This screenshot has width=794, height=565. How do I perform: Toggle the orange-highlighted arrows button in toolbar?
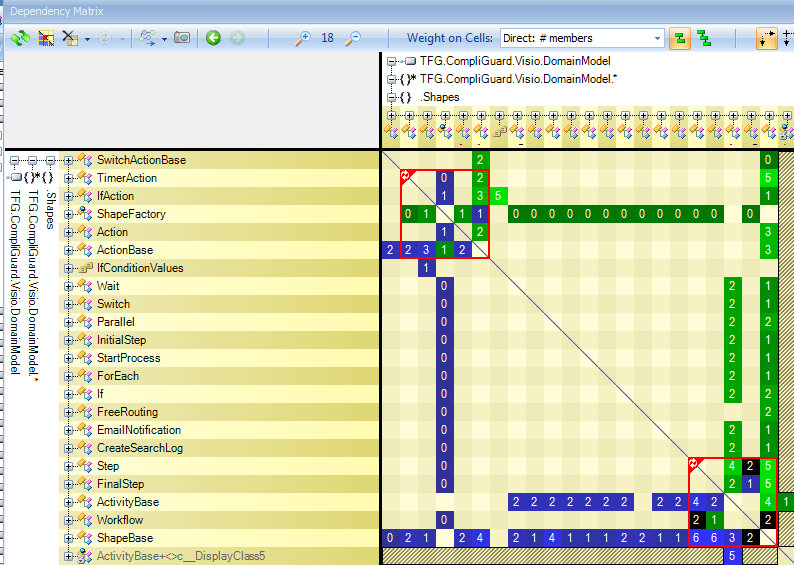pyautogui.click(x=766, y=38)
